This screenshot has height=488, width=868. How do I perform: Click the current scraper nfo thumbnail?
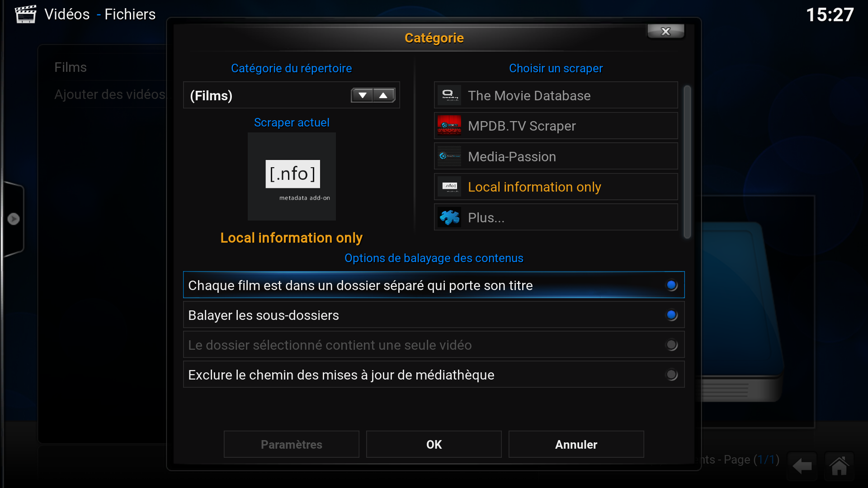point(292,176)
